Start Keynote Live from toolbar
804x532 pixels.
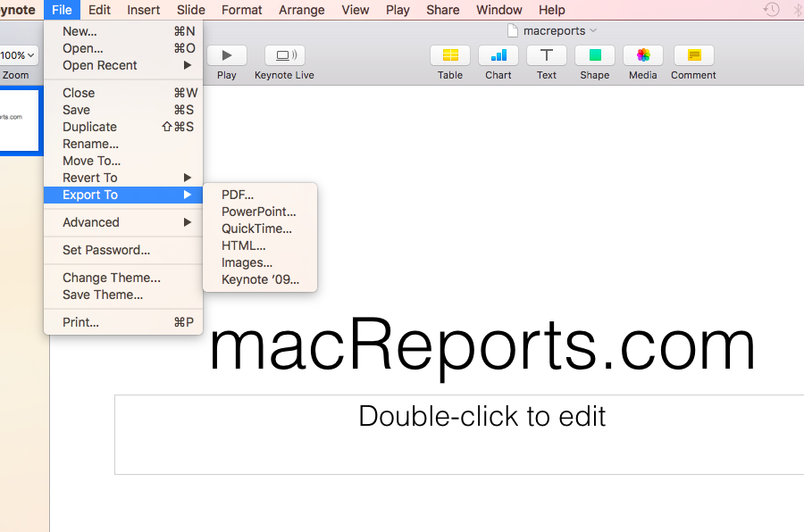pos(285,55)
